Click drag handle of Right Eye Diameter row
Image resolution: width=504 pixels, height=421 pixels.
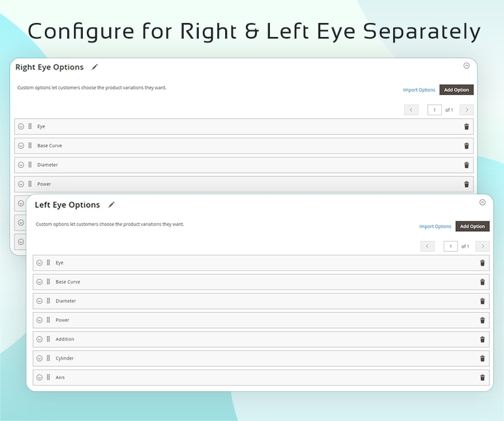(30, 165)
